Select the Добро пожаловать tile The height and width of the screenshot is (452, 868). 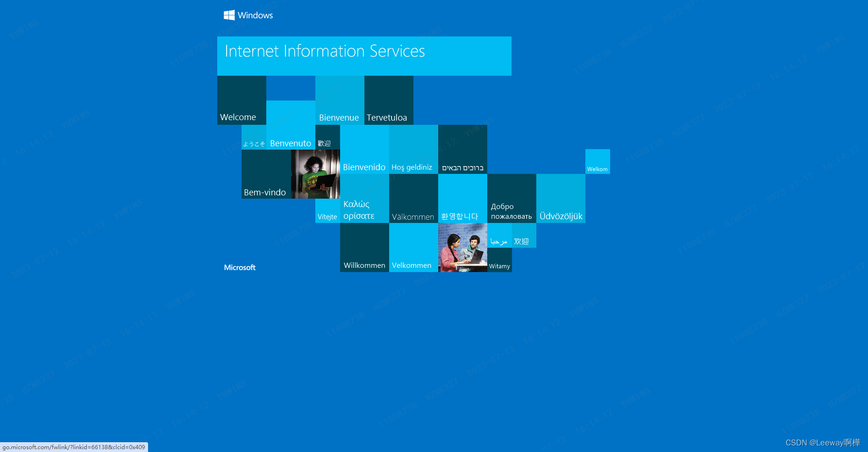512,198
